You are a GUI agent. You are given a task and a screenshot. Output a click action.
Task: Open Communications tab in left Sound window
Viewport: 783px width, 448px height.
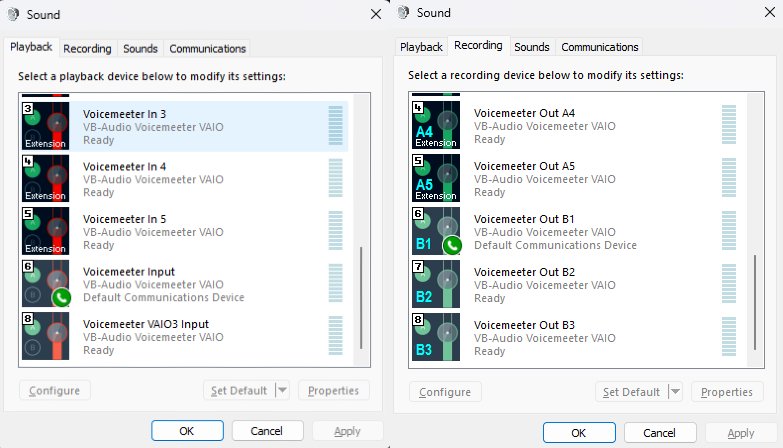[x=207, y=48]
